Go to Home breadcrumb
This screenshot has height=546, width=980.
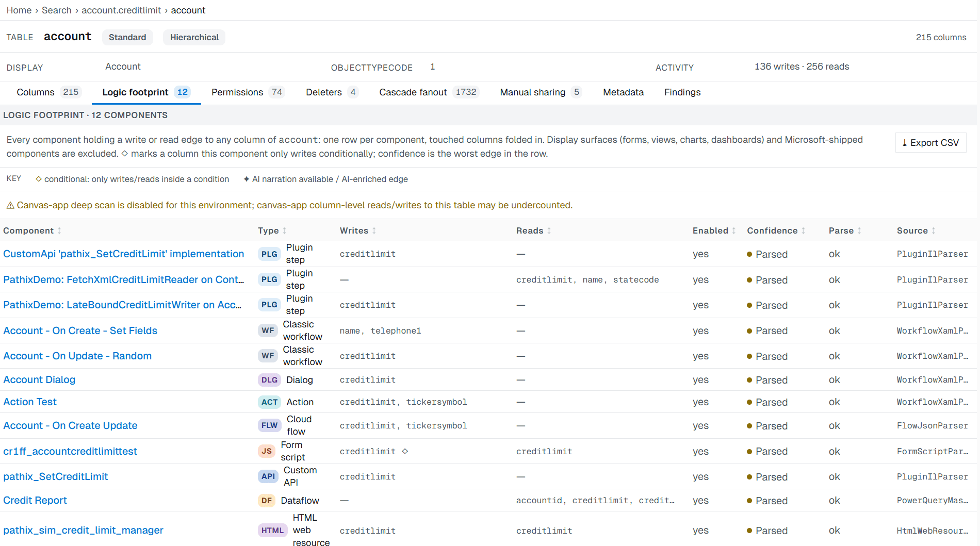(19, 10)
